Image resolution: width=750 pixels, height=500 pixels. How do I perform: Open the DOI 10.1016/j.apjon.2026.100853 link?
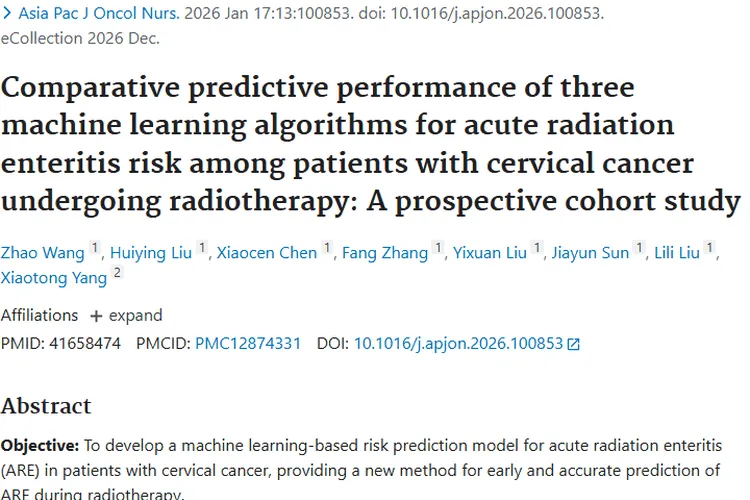pos(457,343)
